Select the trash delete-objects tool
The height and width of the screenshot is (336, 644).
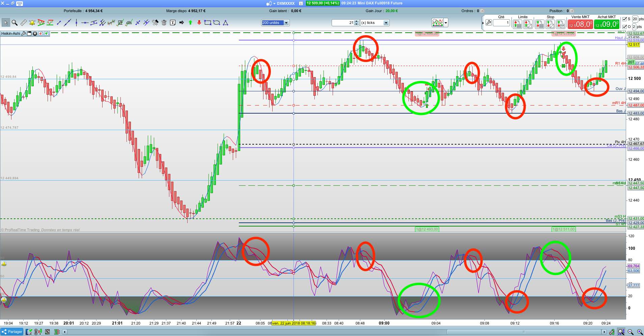click(164, 23)
